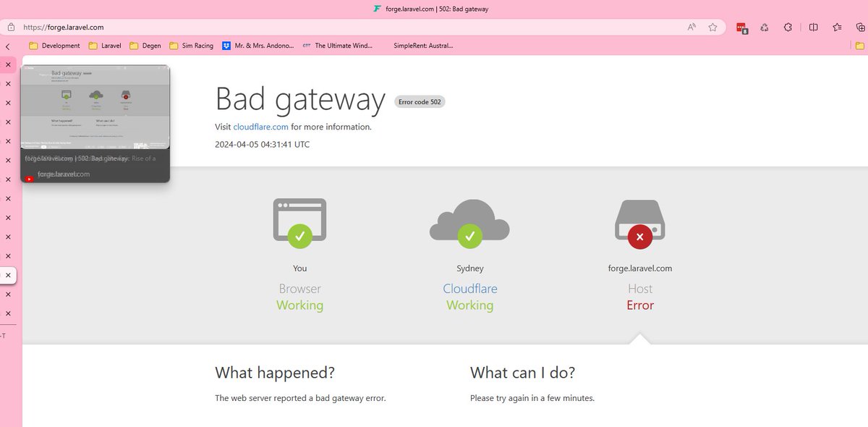This screenshot has height=427, width=868.
Task: Toggle the split screen icon
Action: click(x=814, y=27)
